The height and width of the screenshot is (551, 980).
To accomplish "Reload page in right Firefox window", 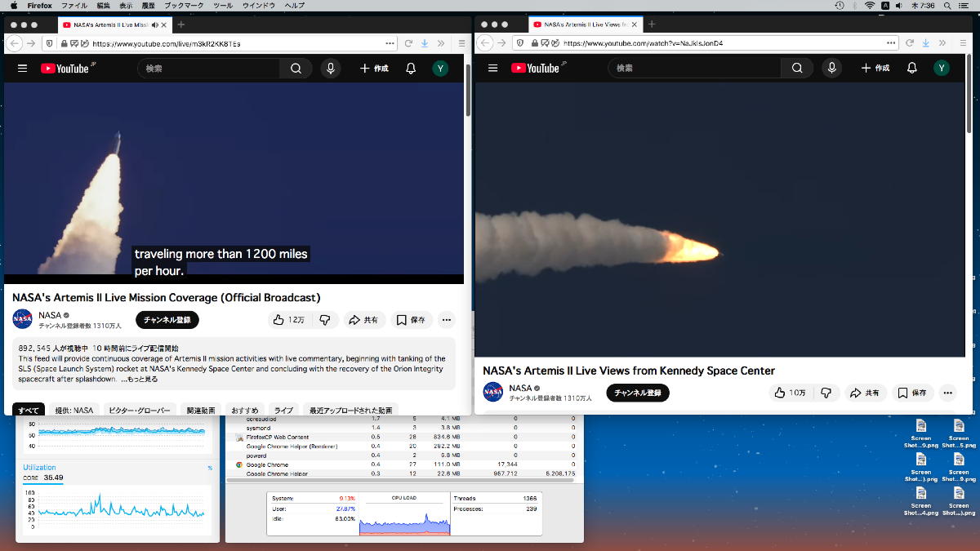I will pos(910,43).
